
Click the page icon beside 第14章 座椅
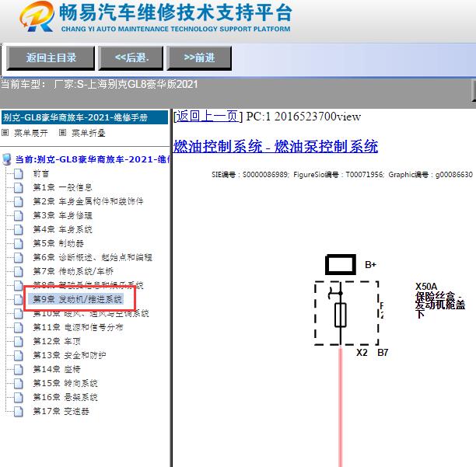[19, 369]
